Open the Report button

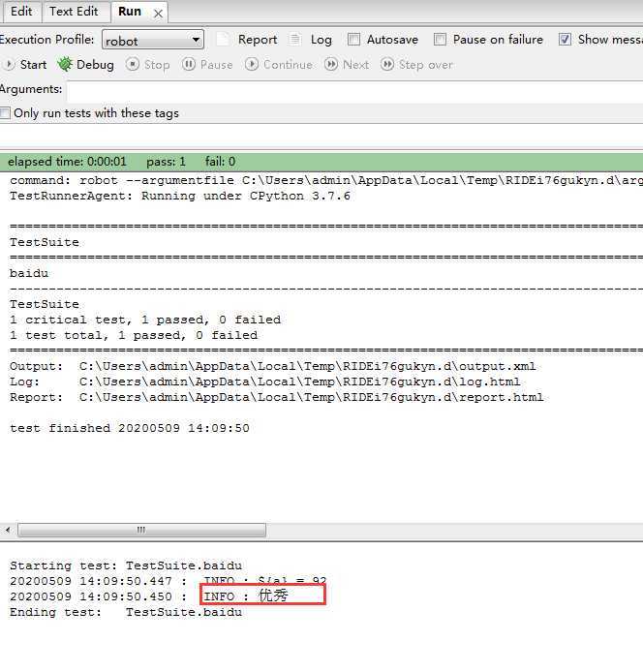[258, 40]
